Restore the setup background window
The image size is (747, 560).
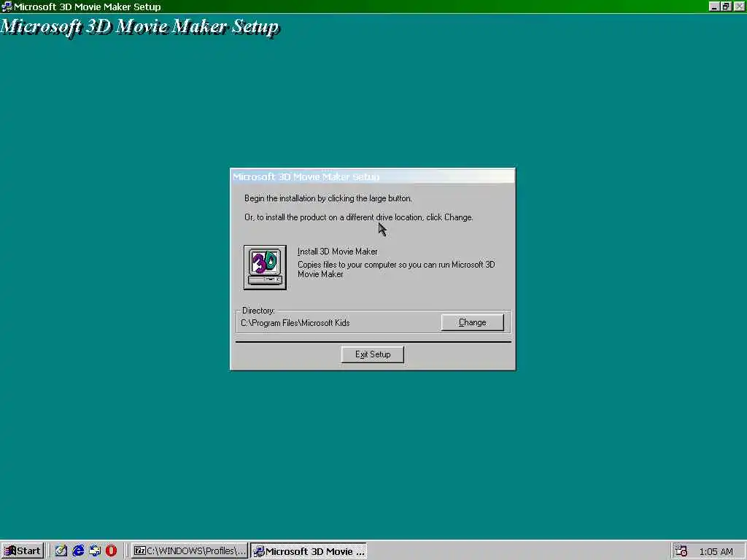pos(726,7)
